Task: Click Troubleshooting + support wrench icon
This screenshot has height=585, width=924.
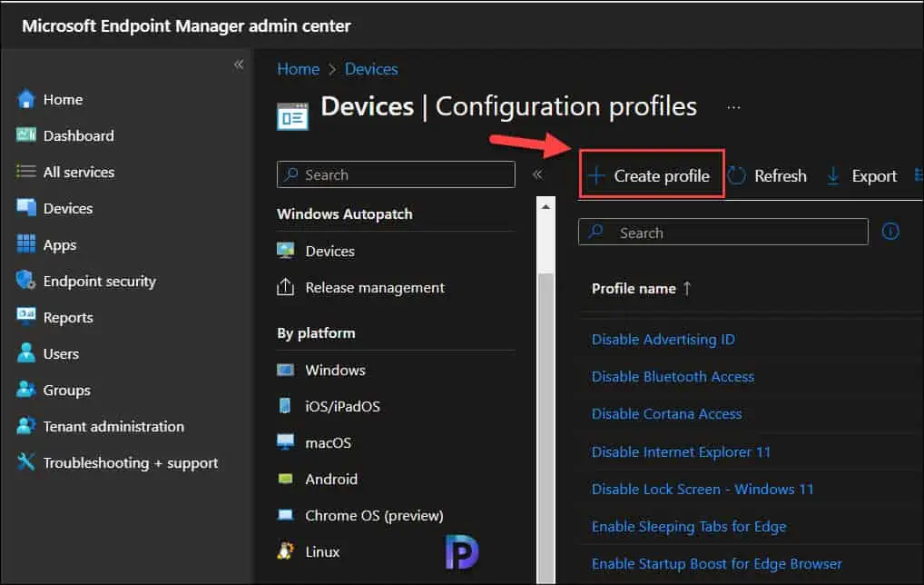Action: (26, 462)
